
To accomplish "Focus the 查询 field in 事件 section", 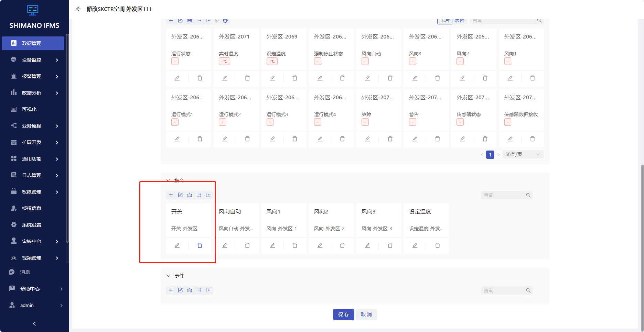I will click(502, 290).
